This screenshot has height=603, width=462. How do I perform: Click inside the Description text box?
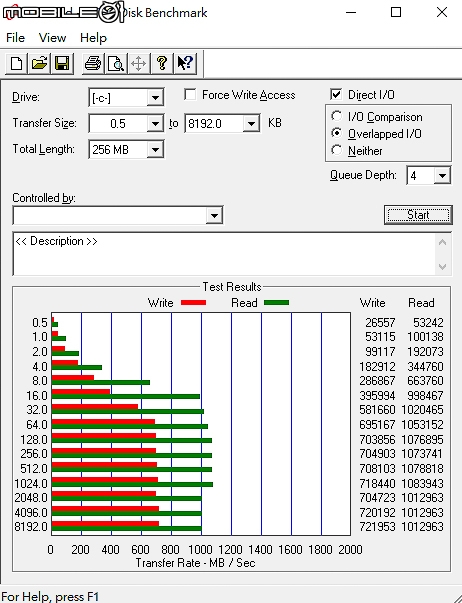225,254
